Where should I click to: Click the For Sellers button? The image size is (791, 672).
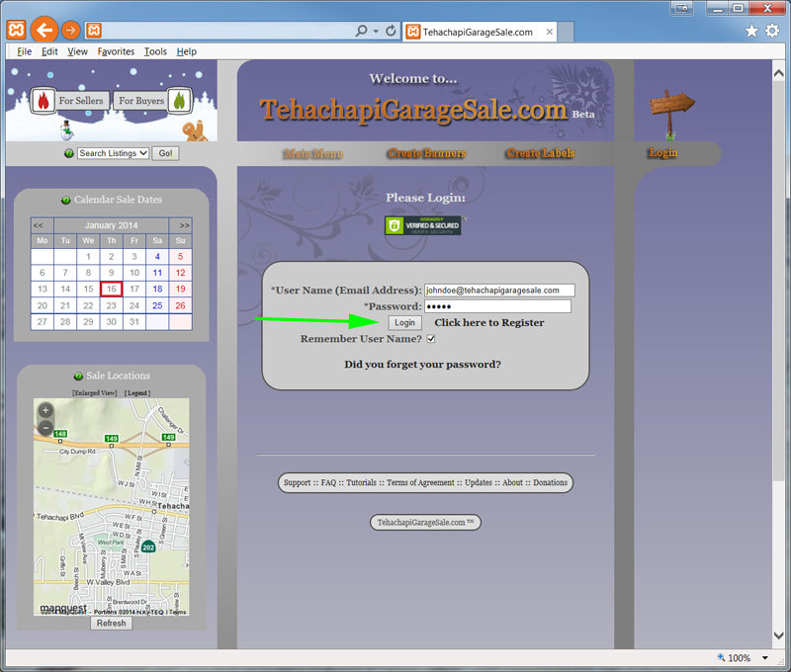81,101
